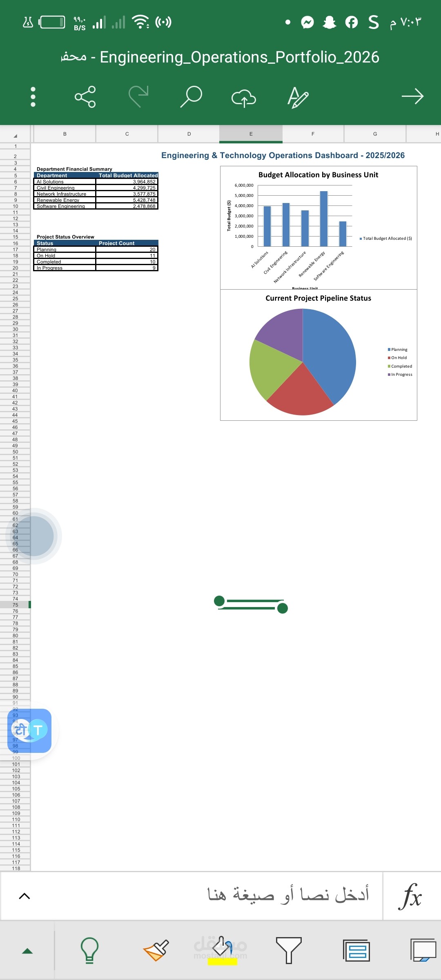Tap the screen layout icon at far right

point(423,950)
